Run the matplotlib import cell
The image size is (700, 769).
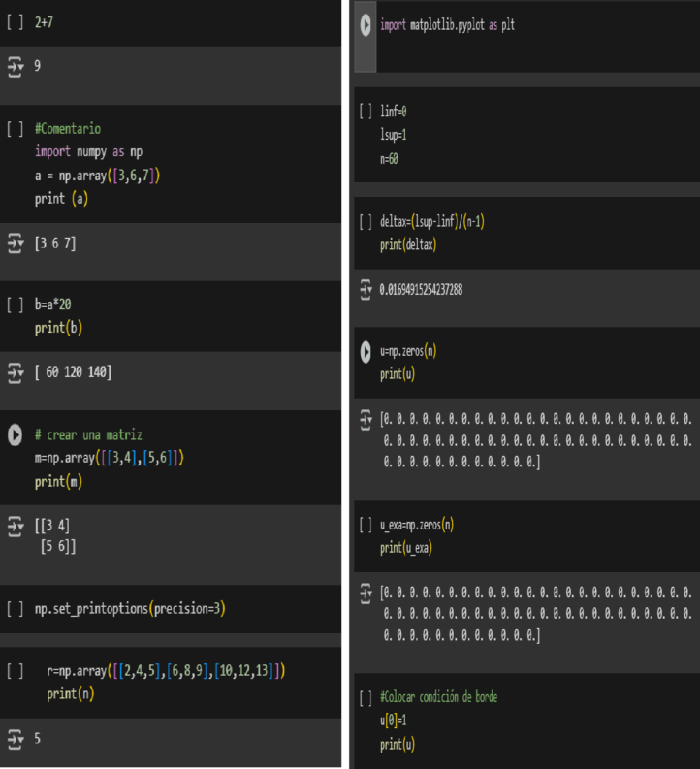[x=366, y=25]
